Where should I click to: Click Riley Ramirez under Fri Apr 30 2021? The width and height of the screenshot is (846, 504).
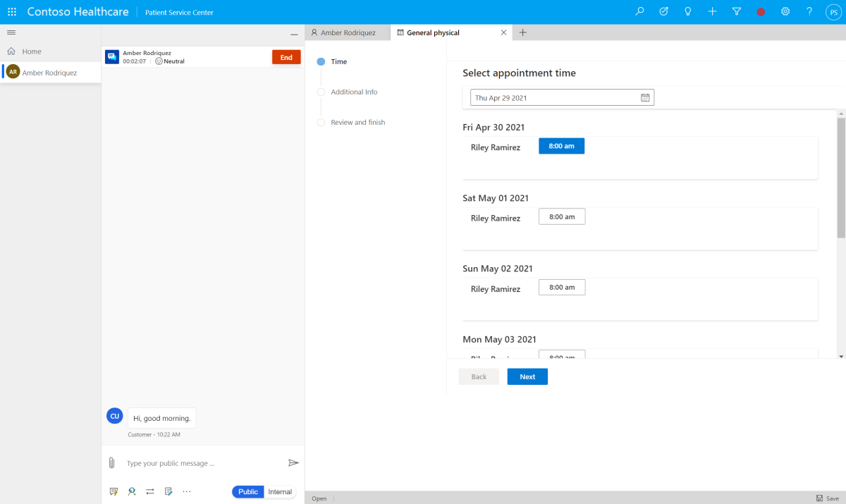[496, 147]
